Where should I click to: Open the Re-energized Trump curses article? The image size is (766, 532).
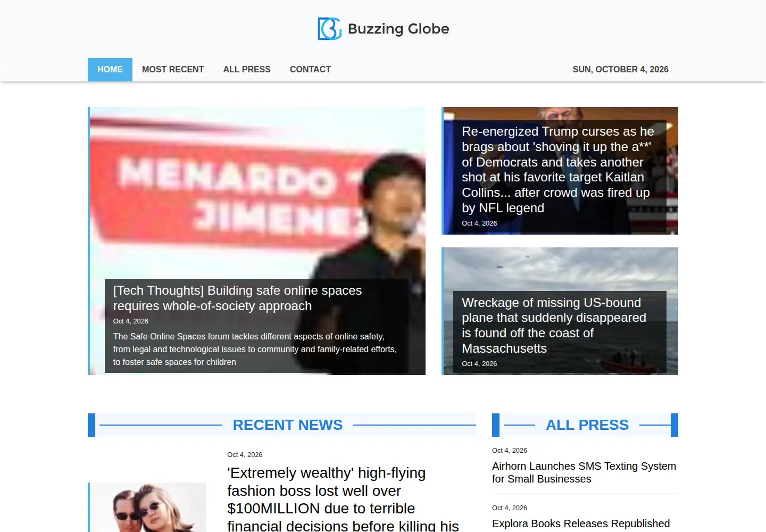(558, 170)
